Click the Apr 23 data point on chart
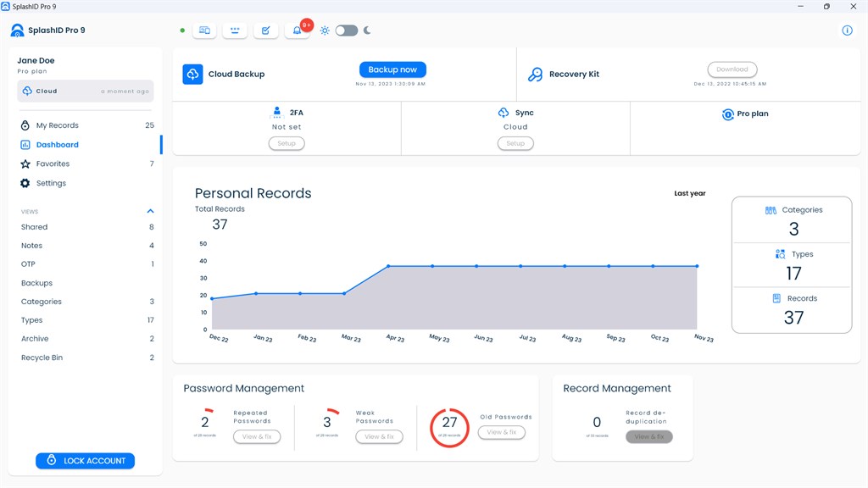 click(x=388, y=266)
